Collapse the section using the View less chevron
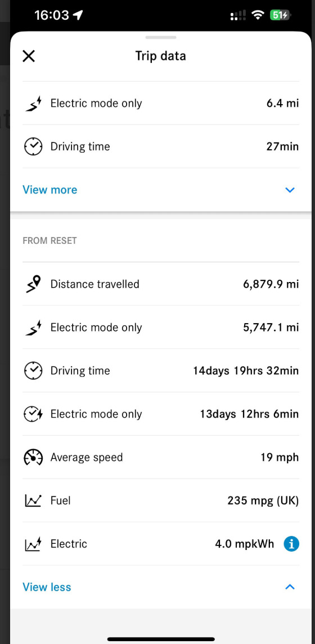 pos(290,587)
